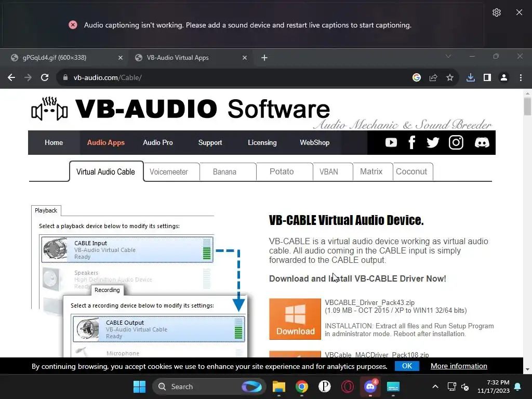Screen dimensions: 532x399
Task: Share this page icon
Action: 433,77
